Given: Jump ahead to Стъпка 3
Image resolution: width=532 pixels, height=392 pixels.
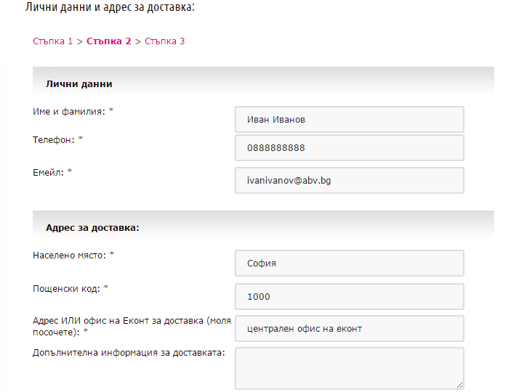Looking at the screenshot, I should tap(164, 41).
